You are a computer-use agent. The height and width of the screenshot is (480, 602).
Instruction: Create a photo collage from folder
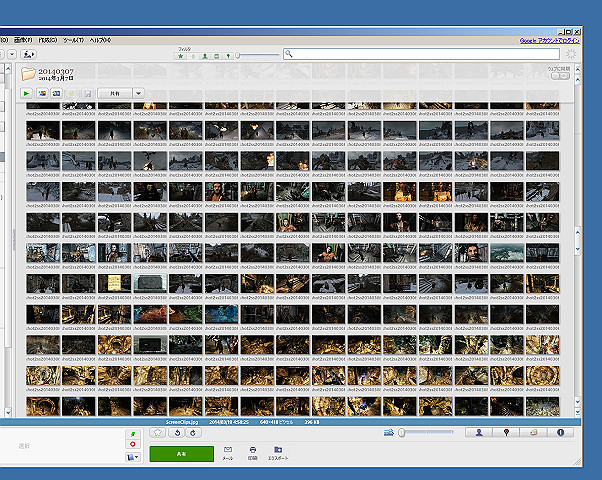point(42,93)
